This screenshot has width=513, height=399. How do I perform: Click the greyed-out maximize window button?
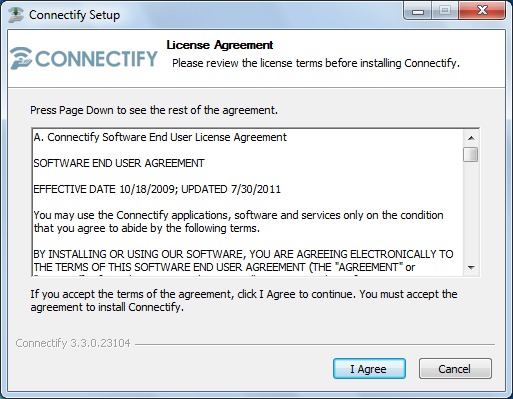pyautogui.click(x=445, y=11)
